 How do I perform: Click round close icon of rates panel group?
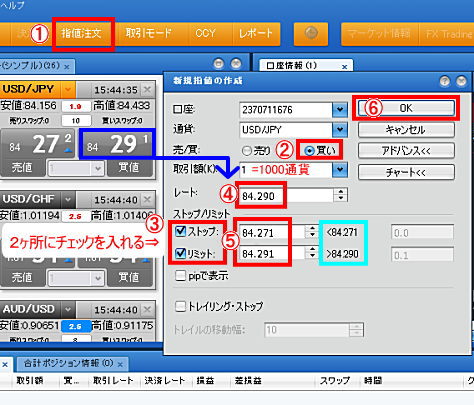point(236,63)
